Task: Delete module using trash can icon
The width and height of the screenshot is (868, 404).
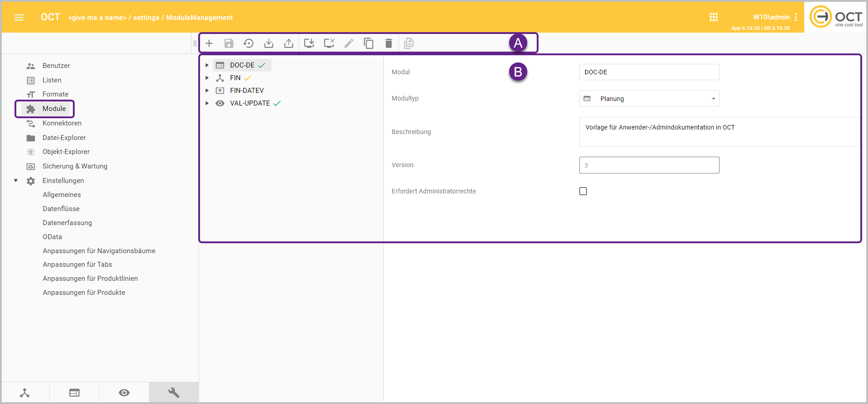Action: [388, 43]
